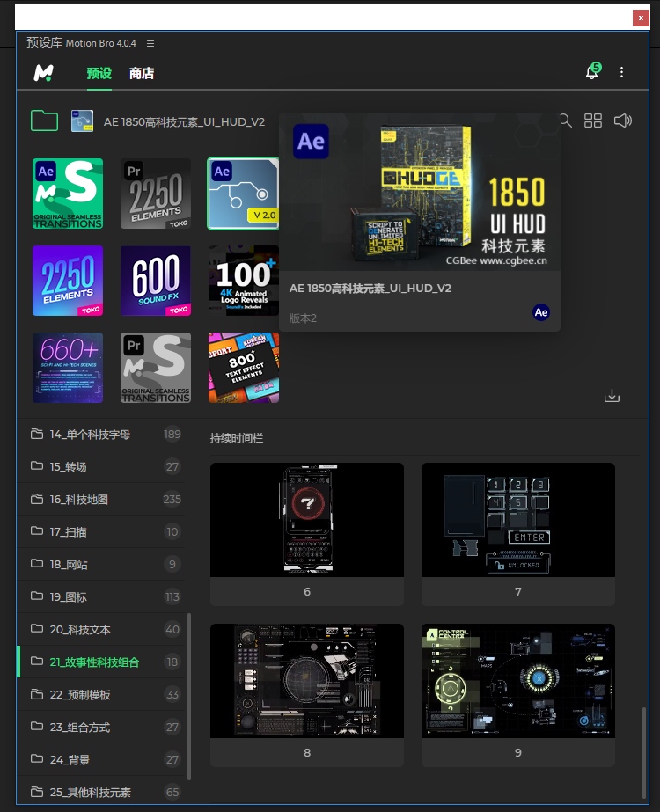
Task: Toggle the sound speaker icon
Action: tap(623, 121)
